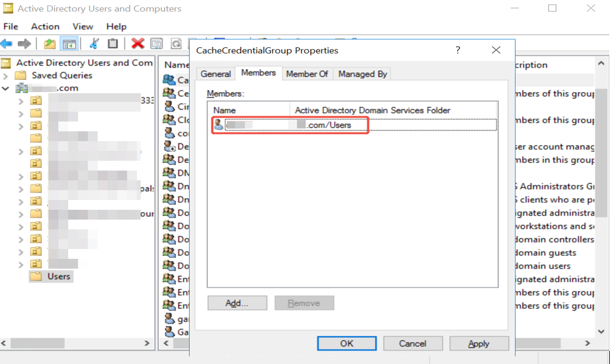Click the Saved Queries folder icon
Screen dimensions: 612x364
tap(20, 75)
